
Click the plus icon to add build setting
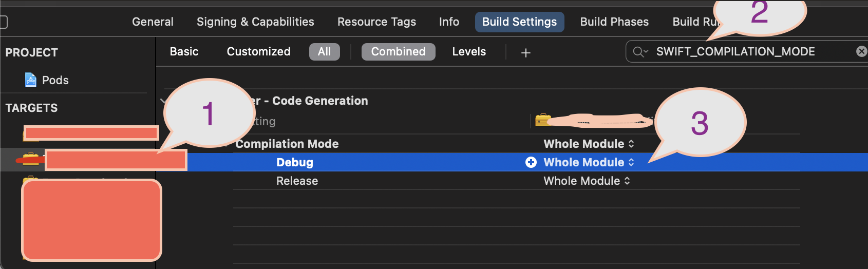pyautogui.click(x=525, y=52)
